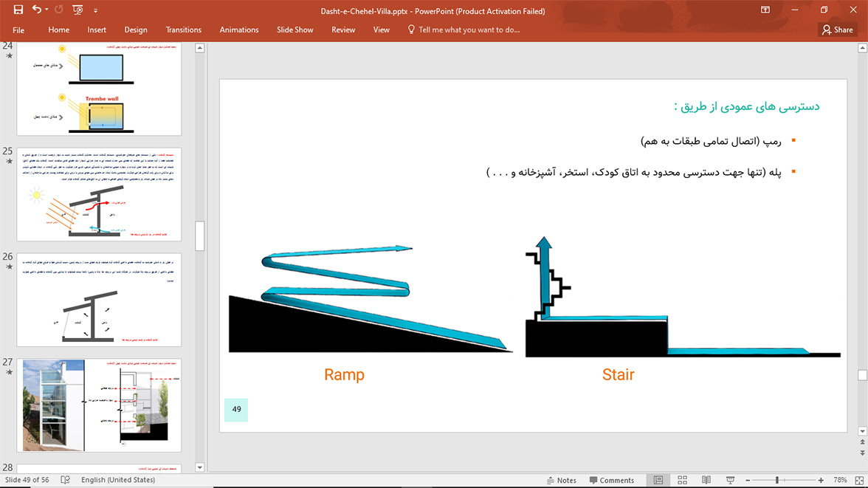
Task: Click the Ramp label on slide
Action: (344, 375)
